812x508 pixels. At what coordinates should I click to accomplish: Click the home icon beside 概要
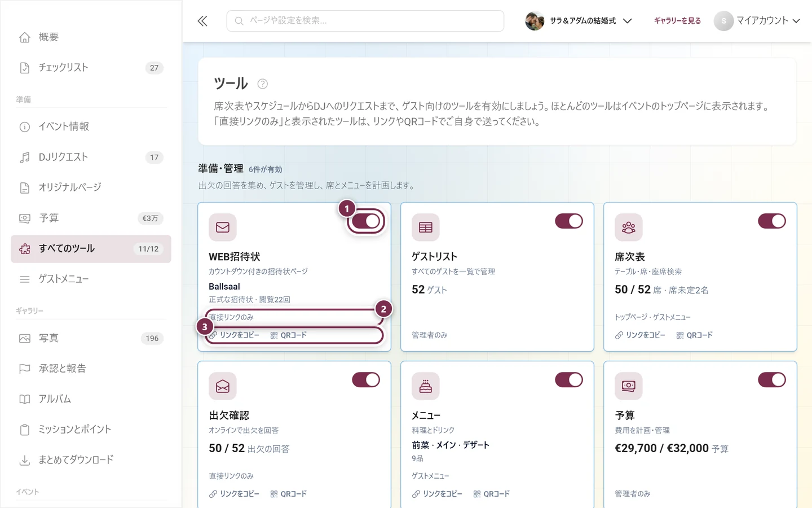(25, 37)
